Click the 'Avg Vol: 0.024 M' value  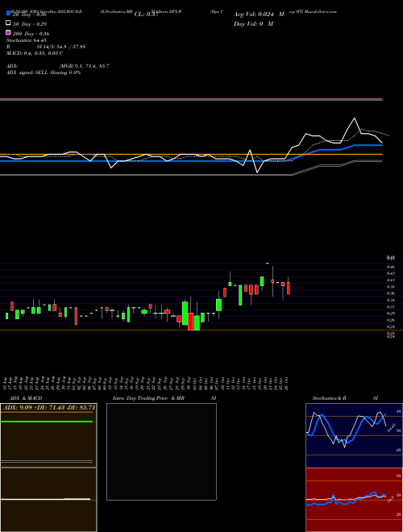click(x=259, y=15)
